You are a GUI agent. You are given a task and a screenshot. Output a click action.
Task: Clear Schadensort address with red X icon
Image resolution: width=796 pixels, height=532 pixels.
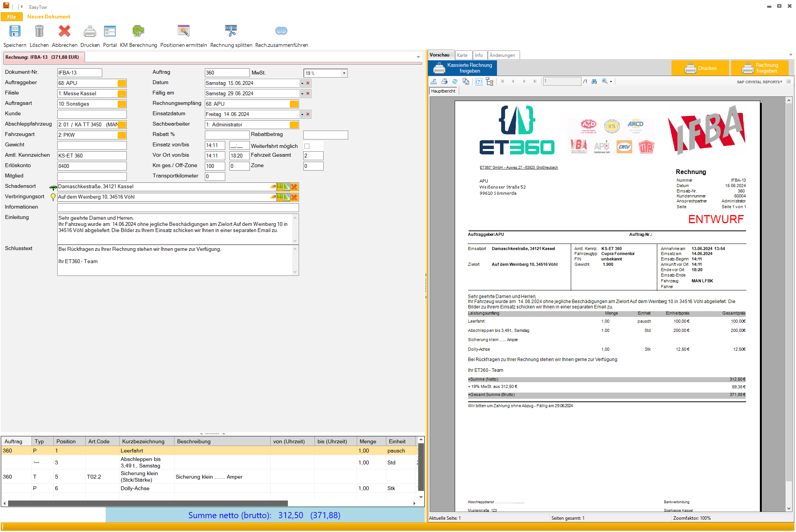[294, 187]
